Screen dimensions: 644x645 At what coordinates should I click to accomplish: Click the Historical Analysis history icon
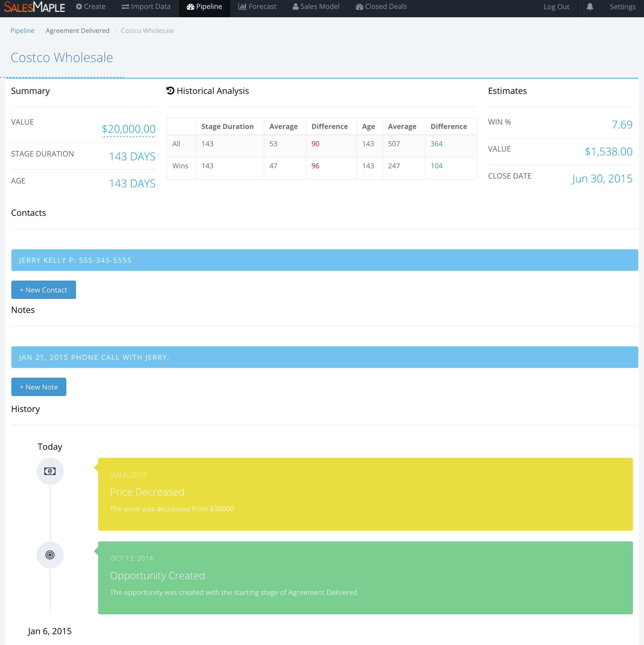tap(171, 91)
